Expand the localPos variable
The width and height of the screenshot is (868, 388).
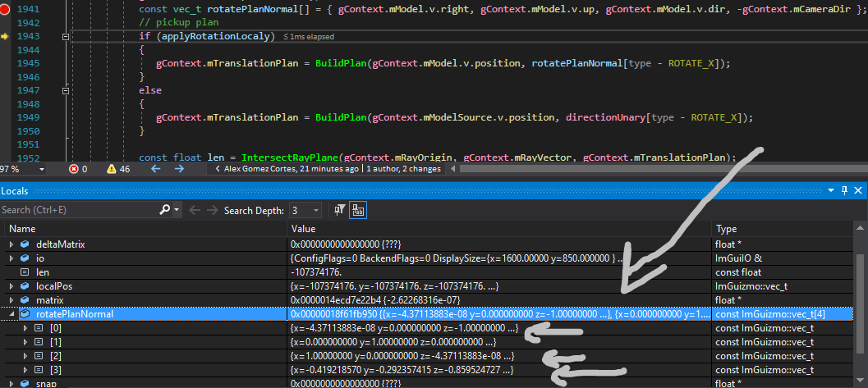pyautogui.click(x=11, y=286)
